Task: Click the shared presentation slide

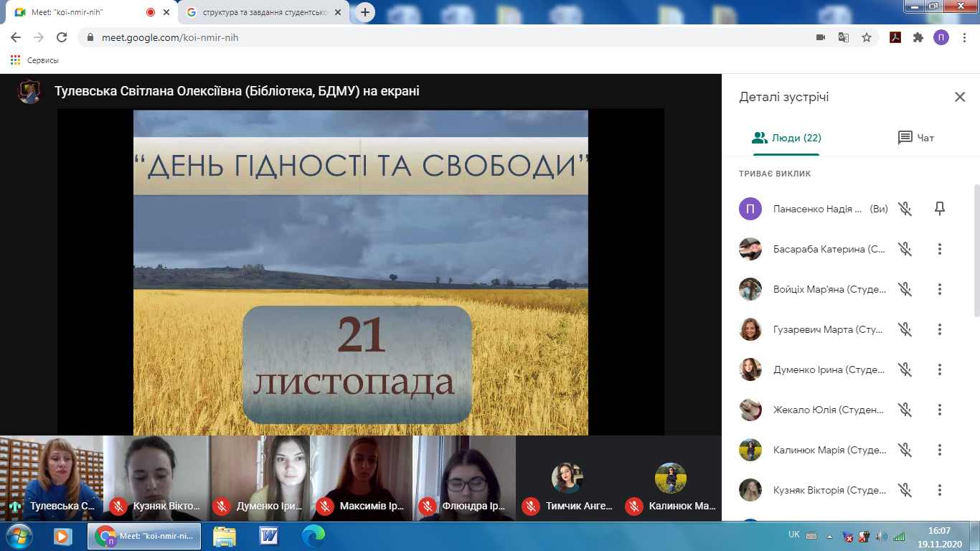Action: pyautogui.click(x=361, y=273)
